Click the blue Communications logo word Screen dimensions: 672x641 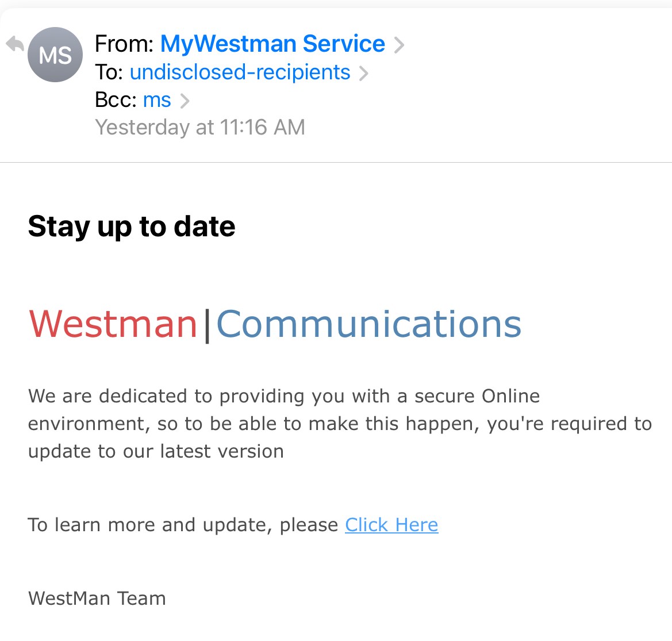coord(368,324)
